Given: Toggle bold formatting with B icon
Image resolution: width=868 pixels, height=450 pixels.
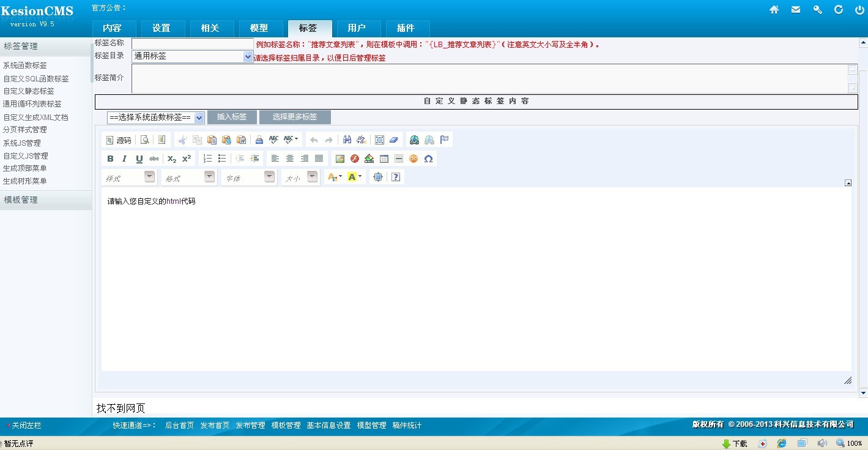Looking at the screenshot, I should click(110, 159).
